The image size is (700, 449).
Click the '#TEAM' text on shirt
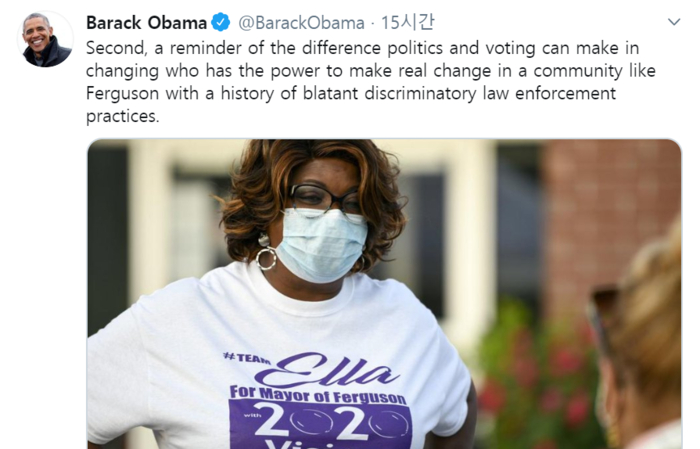pyautogui.click(x=246, y=358)
